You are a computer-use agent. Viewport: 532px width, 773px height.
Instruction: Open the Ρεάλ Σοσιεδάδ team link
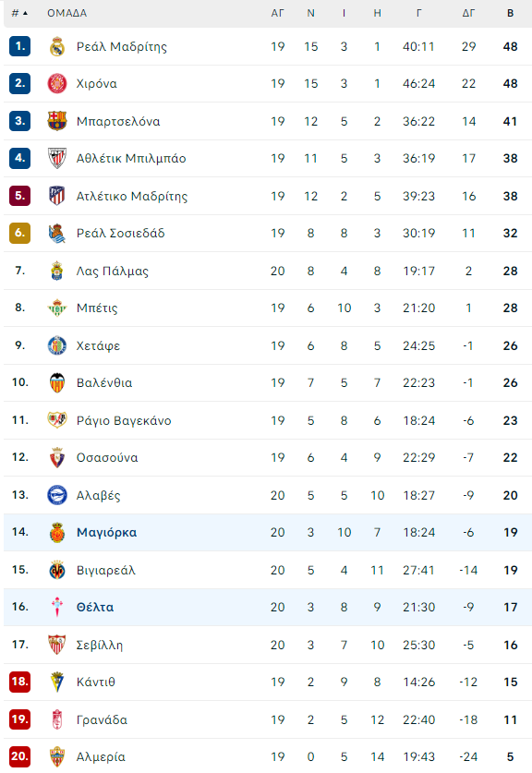tap(121, 233)
